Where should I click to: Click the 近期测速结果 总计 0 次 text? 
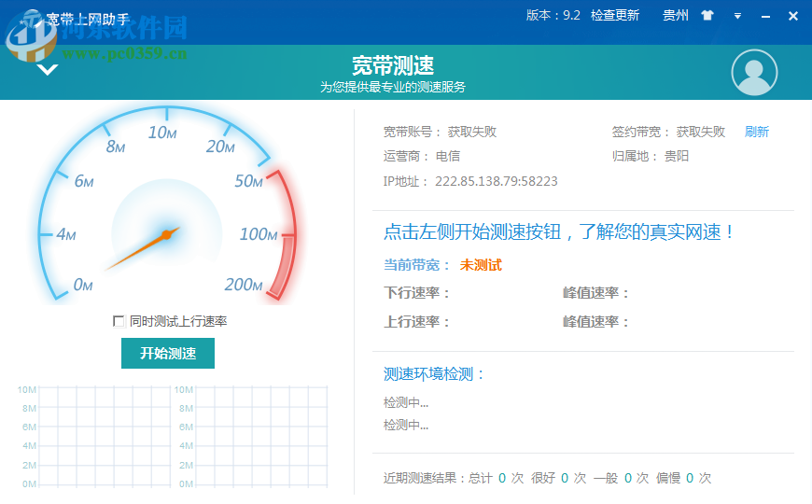tap(454, 478)
